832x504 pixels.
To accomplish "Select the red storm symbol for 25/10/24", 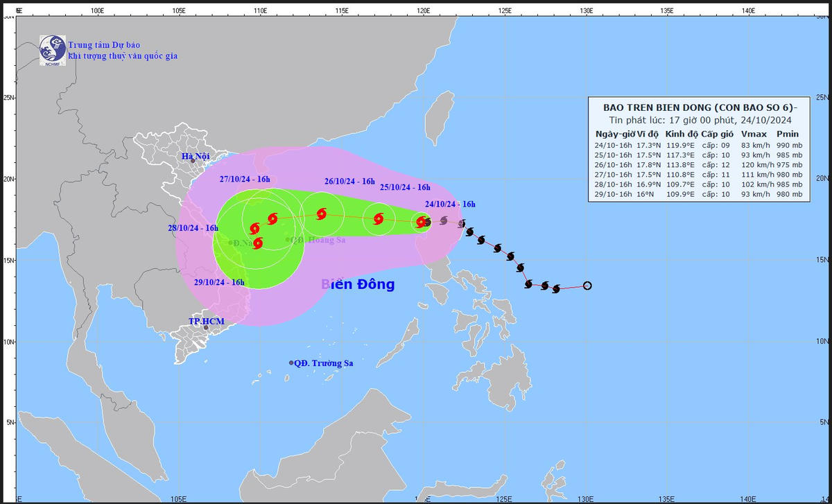I will point(379,219).
